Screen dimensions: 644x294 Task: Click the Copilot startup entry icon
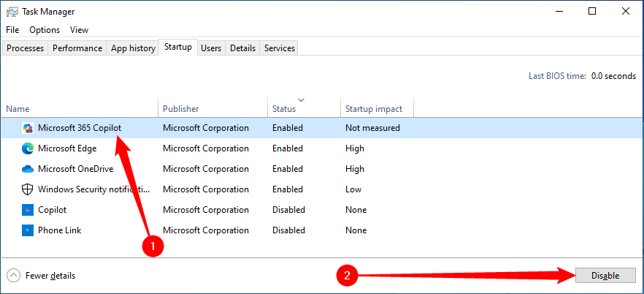[x=28, y=210]
